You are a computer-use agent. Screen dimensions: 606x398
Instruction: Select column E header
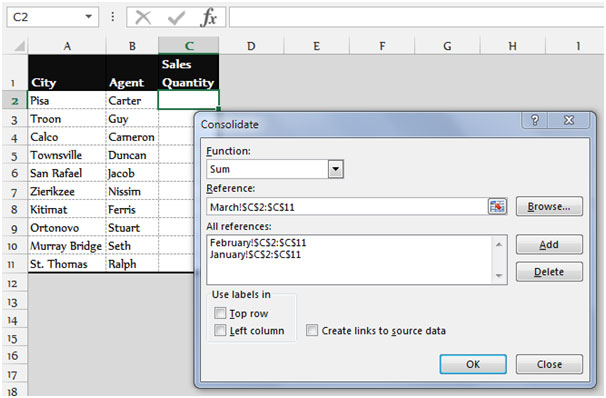(317, 46)
